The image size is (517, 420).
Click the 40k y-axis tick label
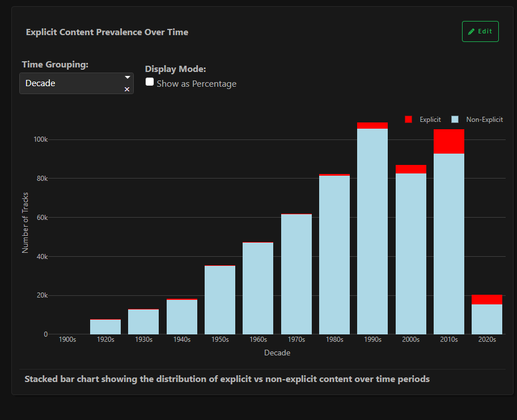click(42, 257)
